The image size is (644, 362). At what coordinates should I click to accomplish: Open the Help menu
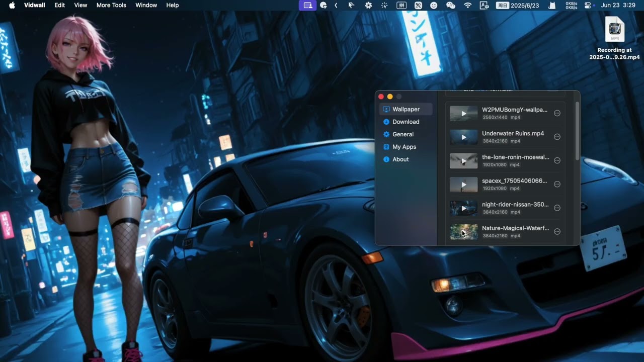(x=173, y=5)
